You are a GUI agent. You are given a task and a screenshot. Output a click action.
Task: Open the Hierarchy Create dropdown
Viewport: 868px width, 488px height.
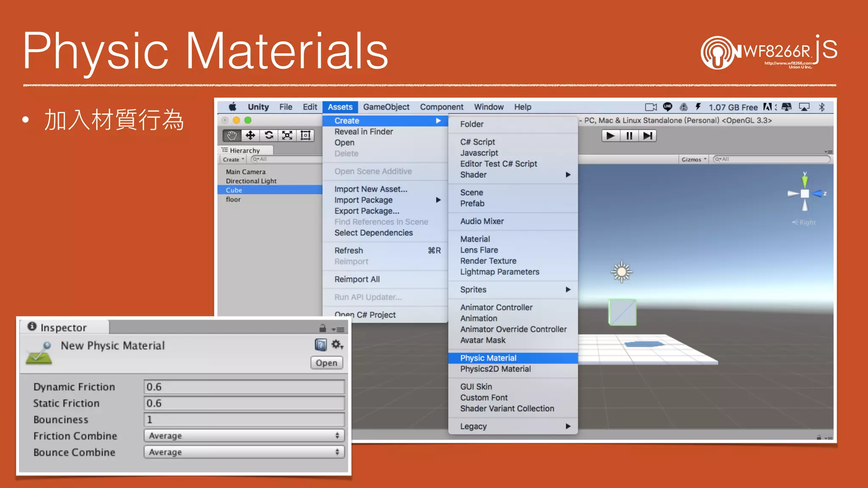click(x=234, y=159)
